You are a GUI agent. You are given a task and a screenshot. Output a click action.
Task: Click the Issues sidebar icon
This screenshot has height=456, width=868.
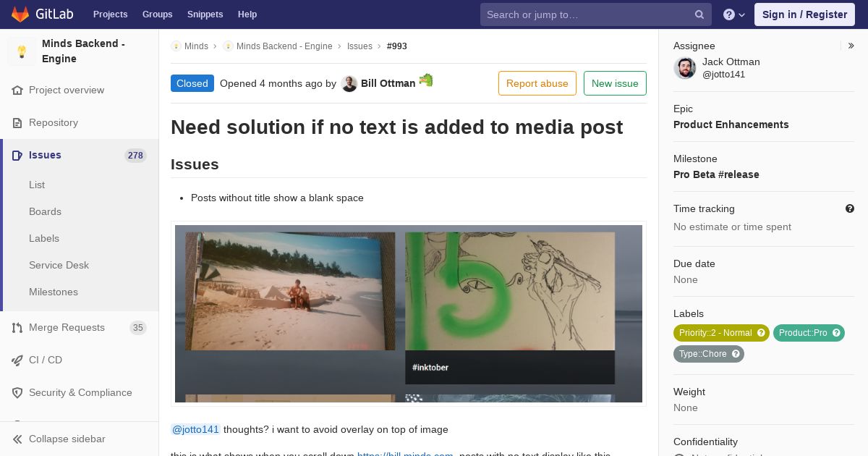(17, 156)
